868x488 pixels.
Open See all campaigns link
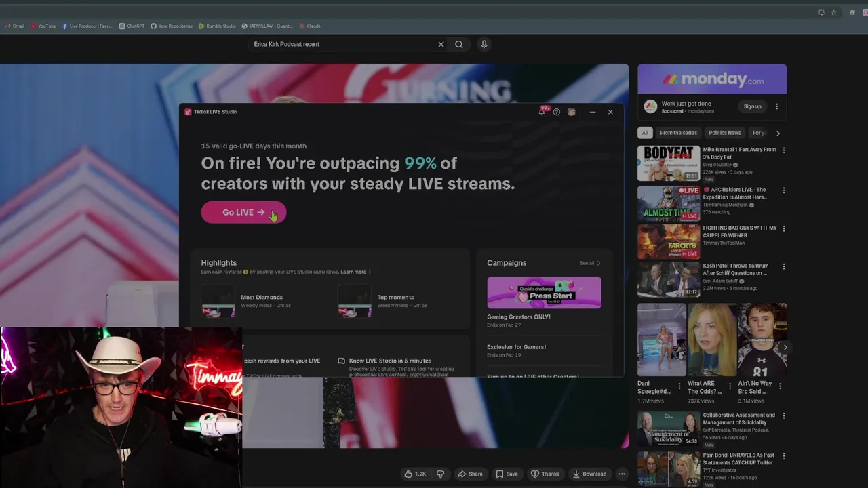point(590,263)
